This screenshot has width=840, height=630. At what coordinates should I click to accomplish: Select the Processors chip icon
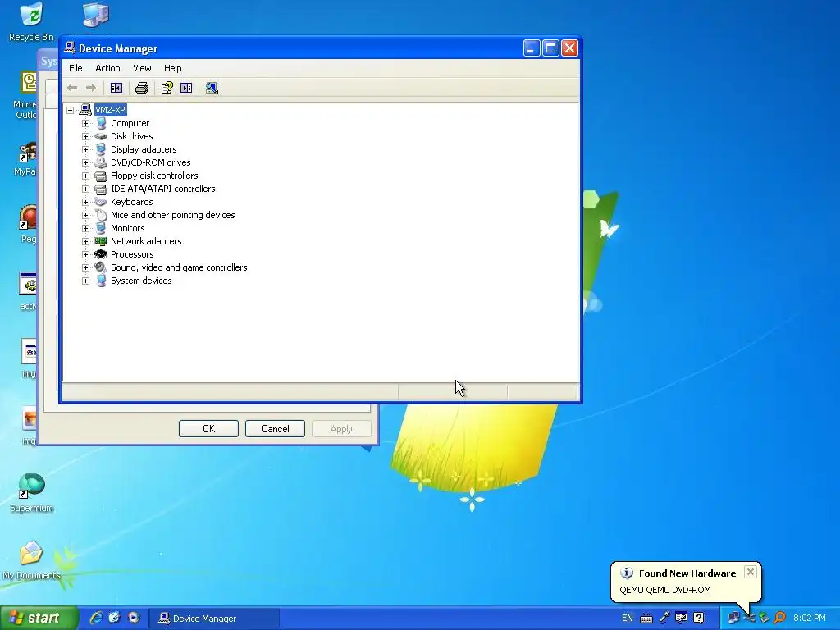pyautogui.click(x=101, y=254)
